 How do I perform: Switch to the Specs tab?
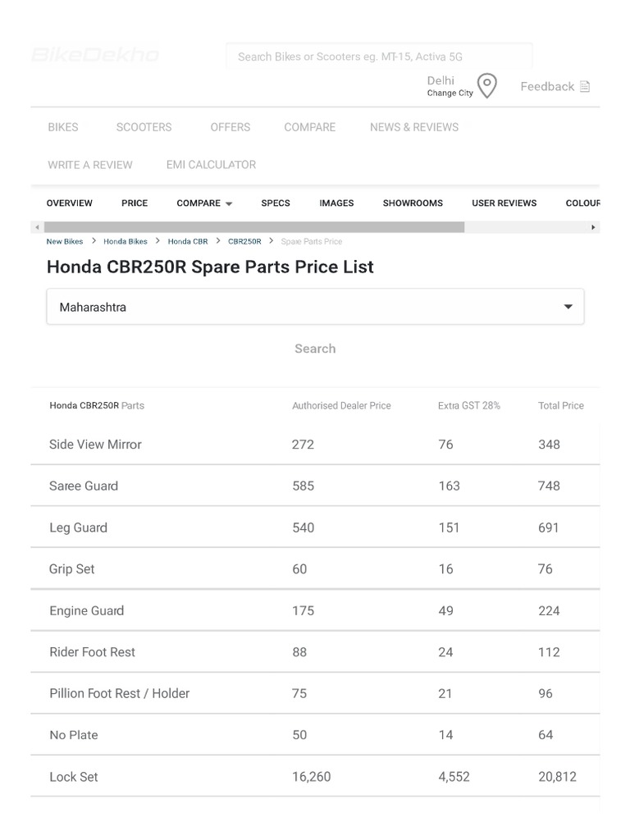tap(276, 203)
